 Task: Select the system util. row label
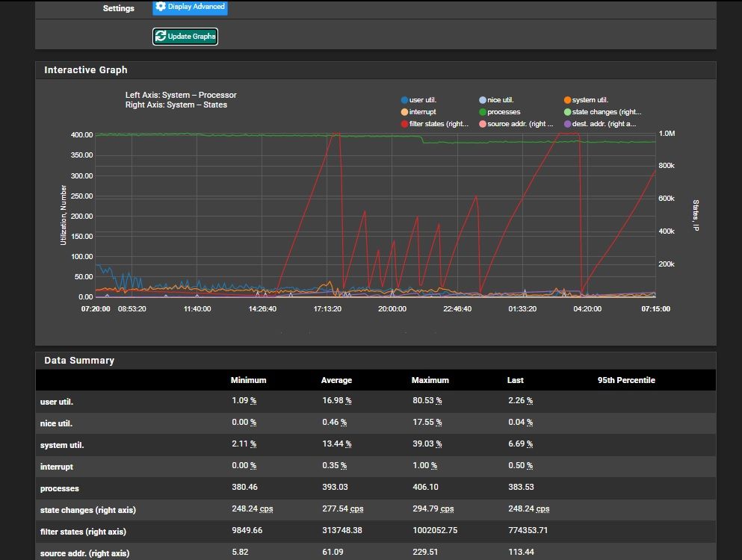click(x=61, y=446)
